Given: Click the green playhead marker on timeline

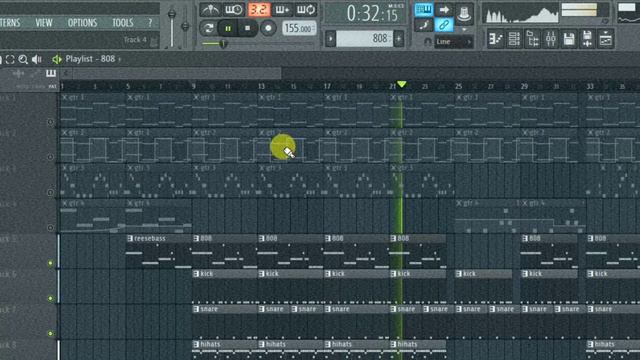Looking at the screenshot, I should [x=402, y=84].
